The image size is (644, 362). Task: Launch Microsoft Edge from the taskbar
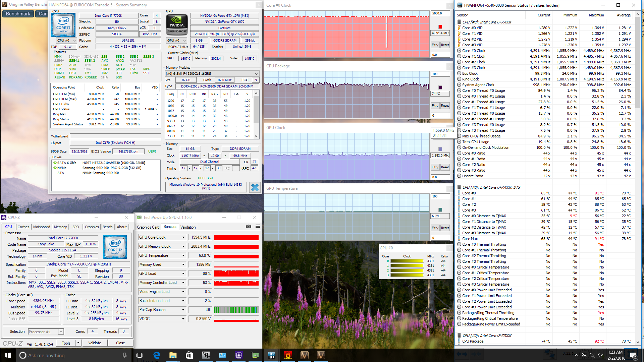pos(156,355)
